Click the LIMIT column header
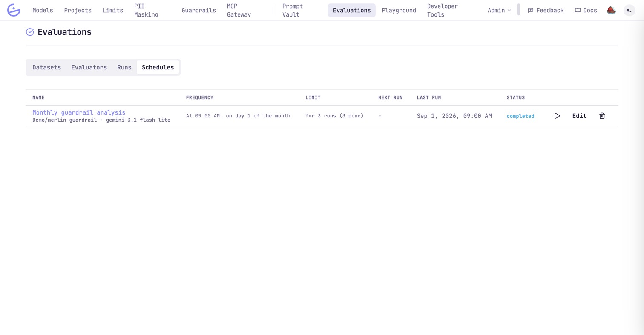Image resolution: width=644 pixels, height=335 pixels. (x=313, y=97)
